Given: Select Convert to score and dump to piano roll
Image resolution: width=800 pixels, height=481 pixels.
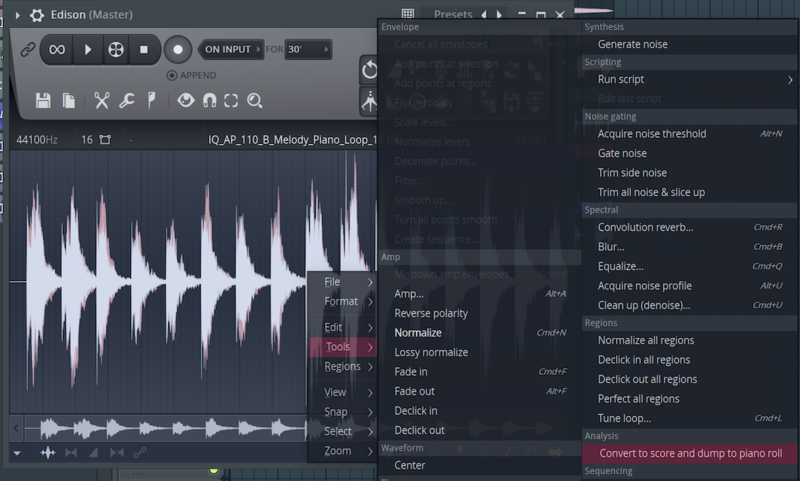Looking at the screenshot, I should point(691,453).
